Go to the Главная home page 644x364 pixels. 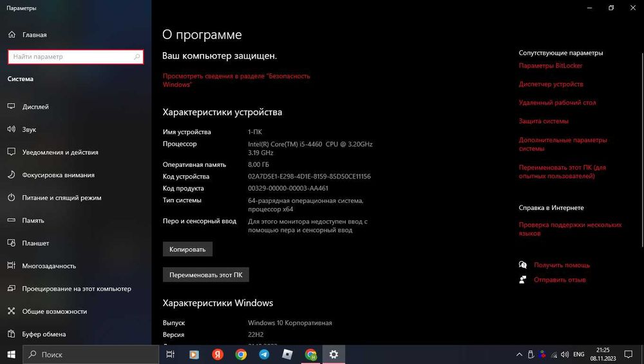[27, 35]
